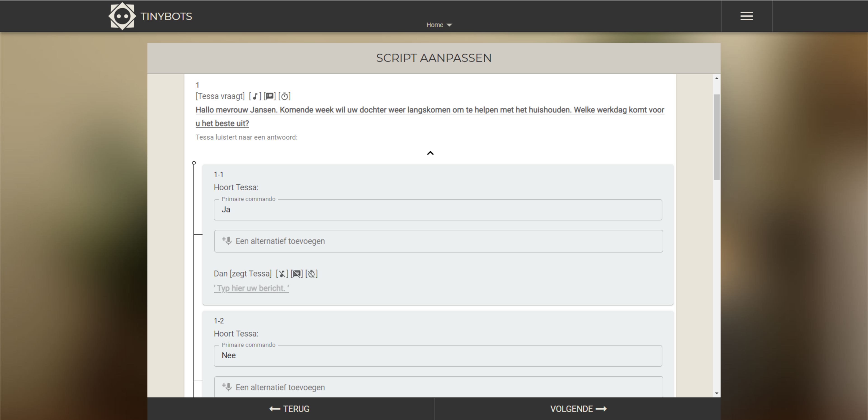Edit the 'Hallo mevrouw Jansen' question text

[x=430, y=117]
